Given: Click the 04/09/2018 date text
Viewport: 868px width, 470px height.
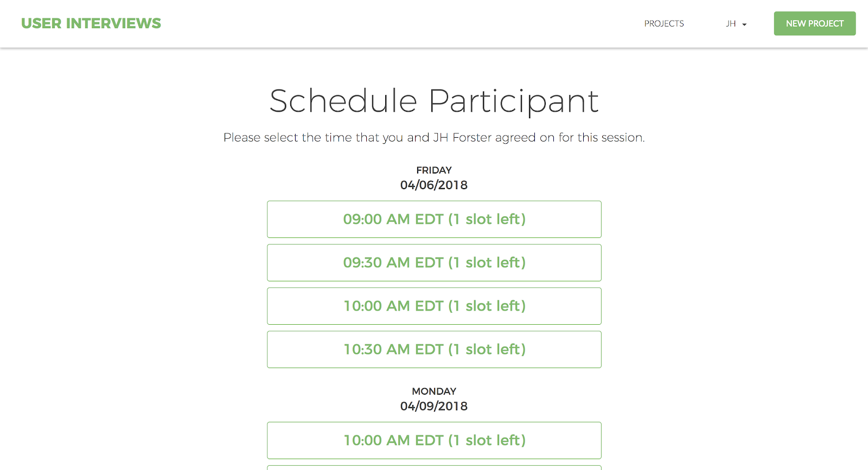Looking at the screenshot, I should tap(434, 406).
